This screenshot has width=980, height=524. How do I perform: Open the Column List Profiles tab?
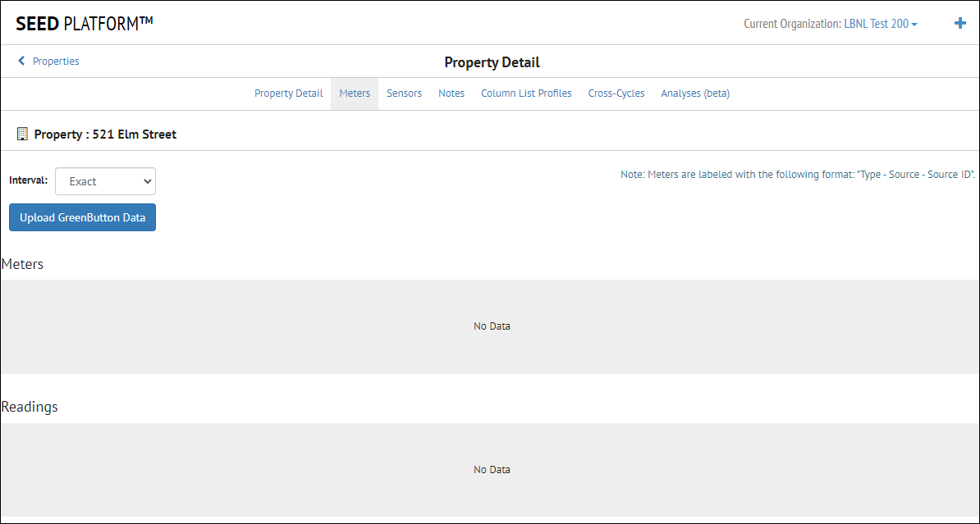(x=526, y=93)
